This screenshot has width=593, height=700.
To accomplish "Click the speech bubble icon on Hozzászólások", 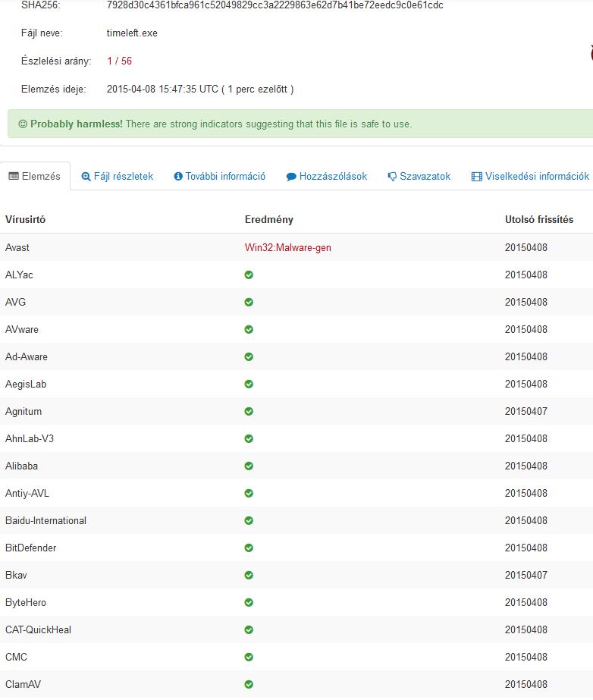I will [x=291, y=177].
